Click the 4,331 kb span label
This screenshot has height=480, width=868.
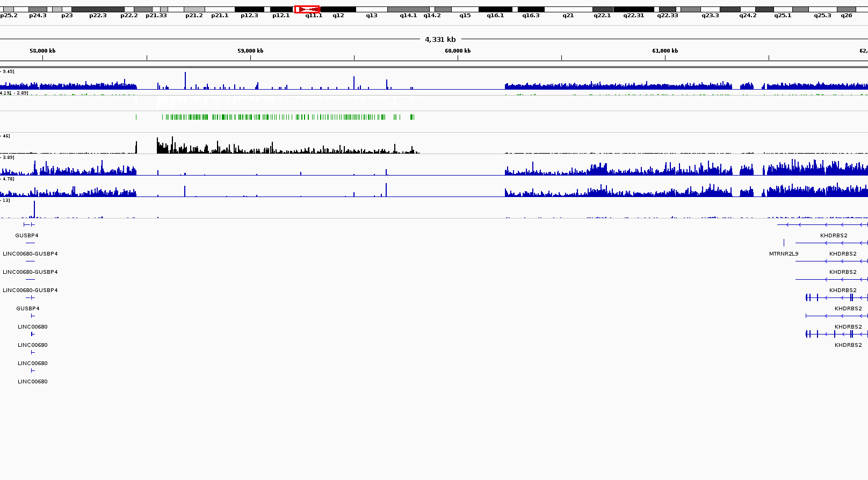pyautogui.click(x=440, y=39)
